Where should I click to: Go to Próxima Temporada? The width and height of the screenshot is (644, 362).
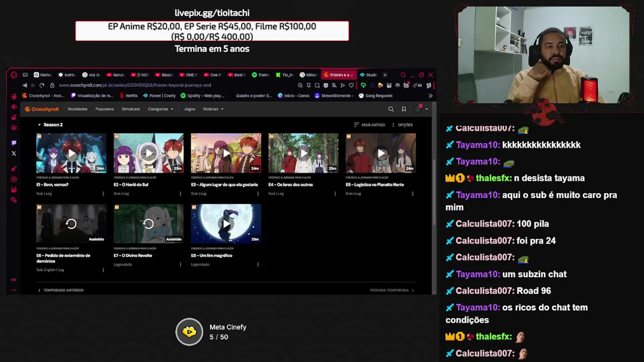point(392,290)
